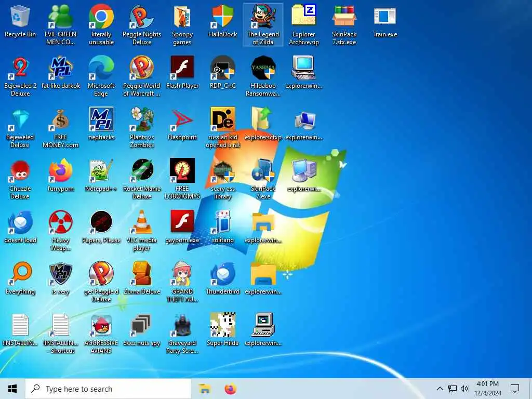The image size is (532, 399).
Task: Select the literally unusable Chrome icon
Action: click(101, 16)
